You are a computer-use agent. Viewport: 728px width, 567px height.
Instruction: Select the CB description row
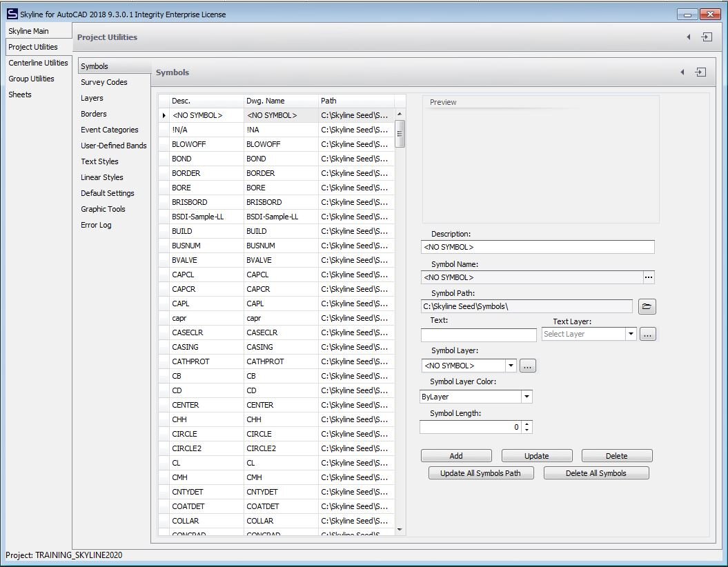(x=206, y=376)
